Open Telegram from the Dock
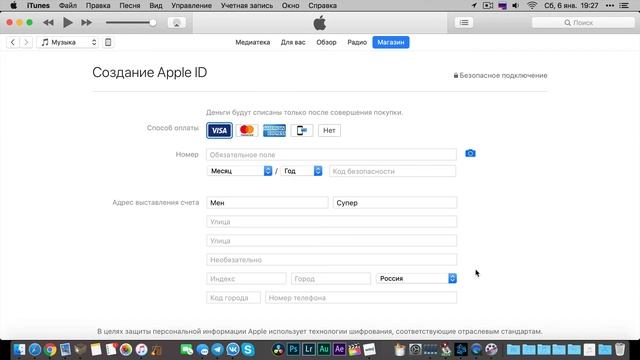Viewport: 640px width, 360px height. [218, 349]
